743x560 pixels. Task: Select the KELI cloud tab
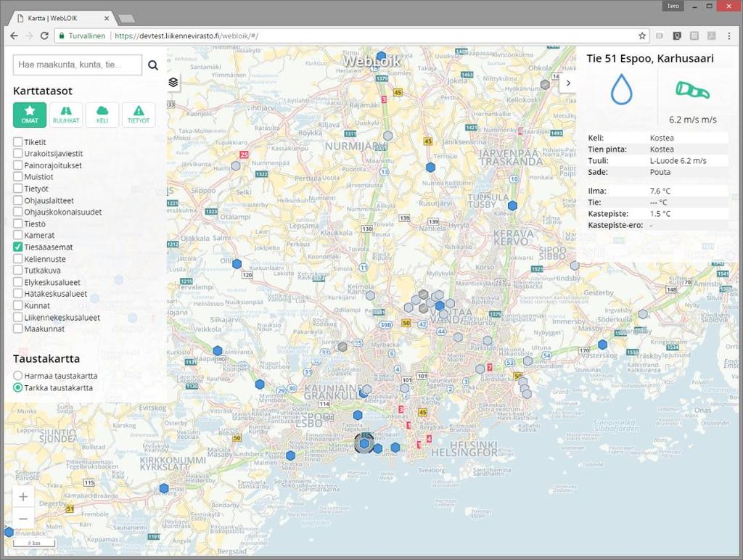(x=102, y=115)
